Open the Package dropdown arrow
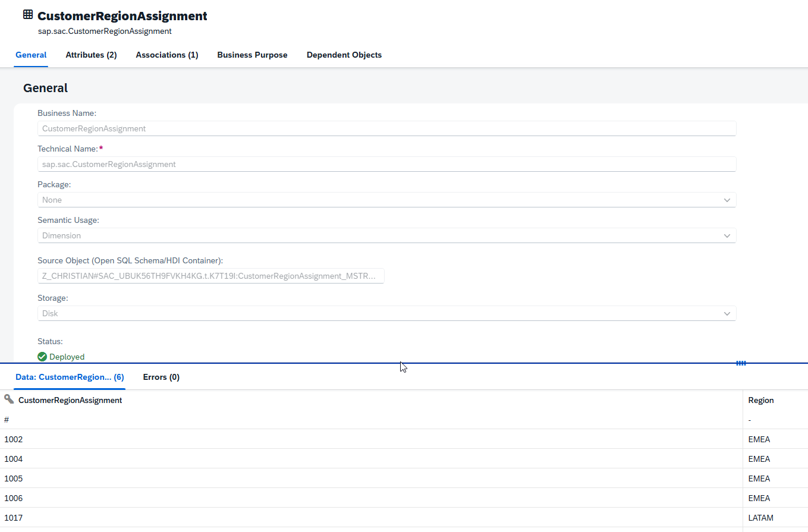Viewport: 808px width, 532px height. (x=727, y=200)
